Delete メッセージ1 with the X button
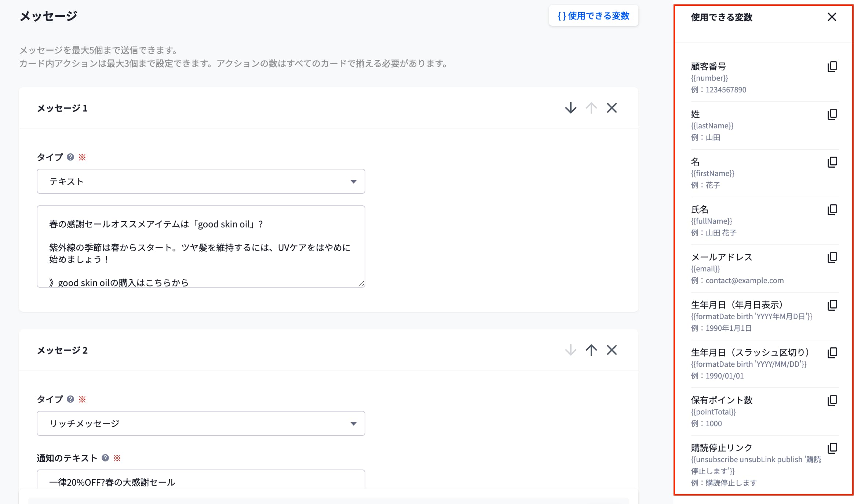The width and height of the screenshot is (854, 504). pos(612,108)
